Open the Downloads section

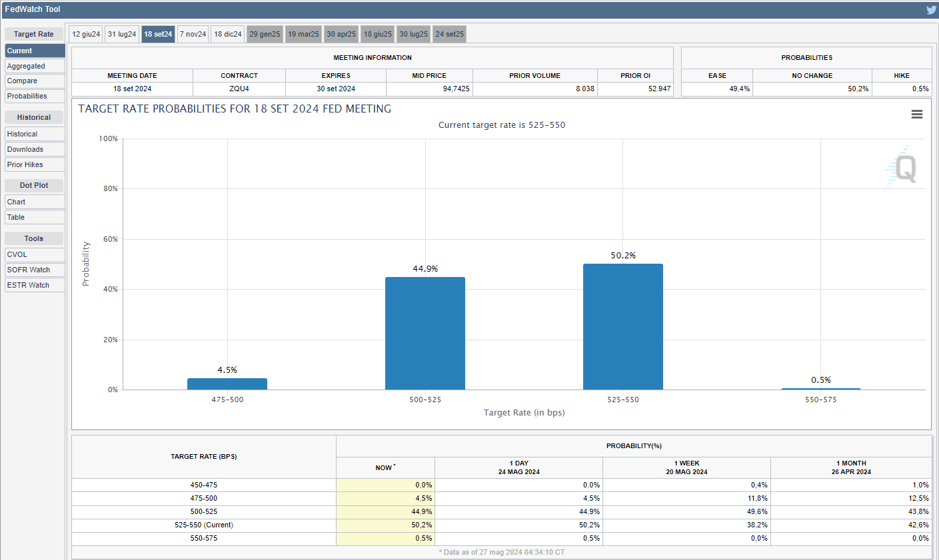35,149
